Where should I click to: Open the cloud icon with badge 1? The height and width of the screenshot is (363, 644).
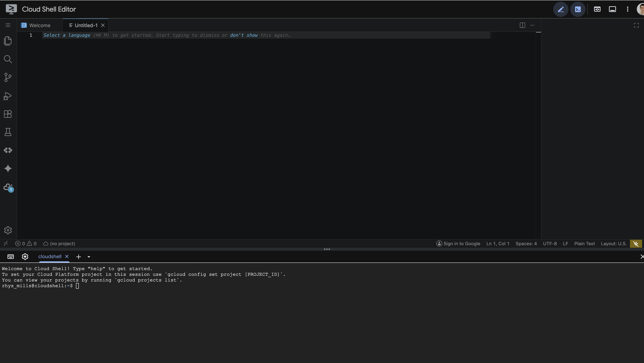(9, 188)
